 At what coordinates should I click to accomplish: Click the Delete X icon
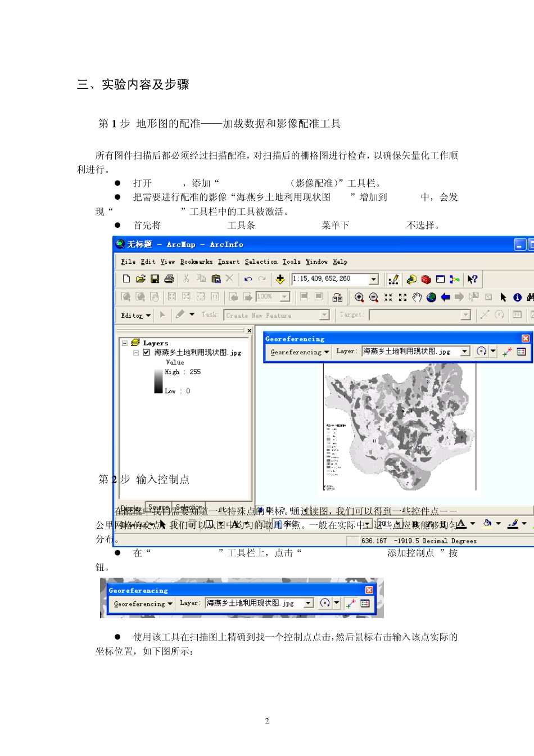click(229, 278)
